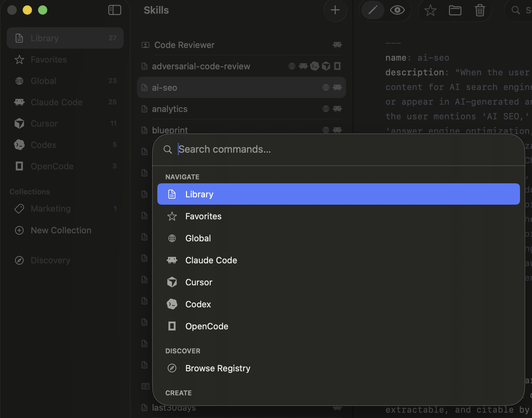Image resolution: width=532 pixels, height=418 pixels.
Task: Choose Library in the command palette
Action: click(338, 194)
